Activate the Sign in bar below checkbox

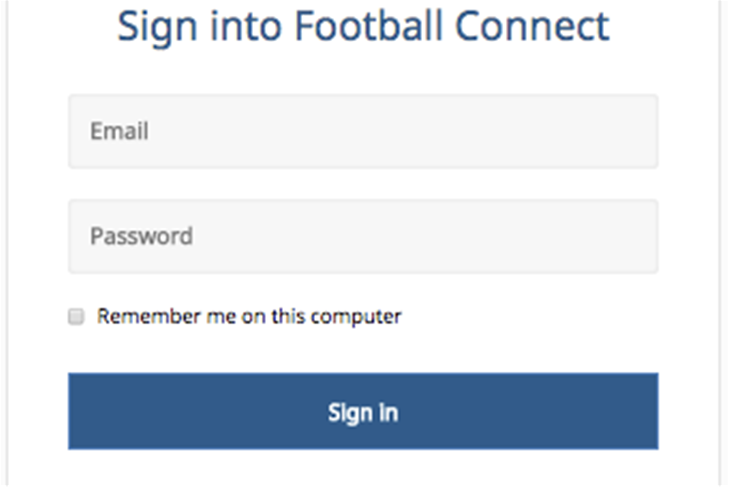[362, 411]
